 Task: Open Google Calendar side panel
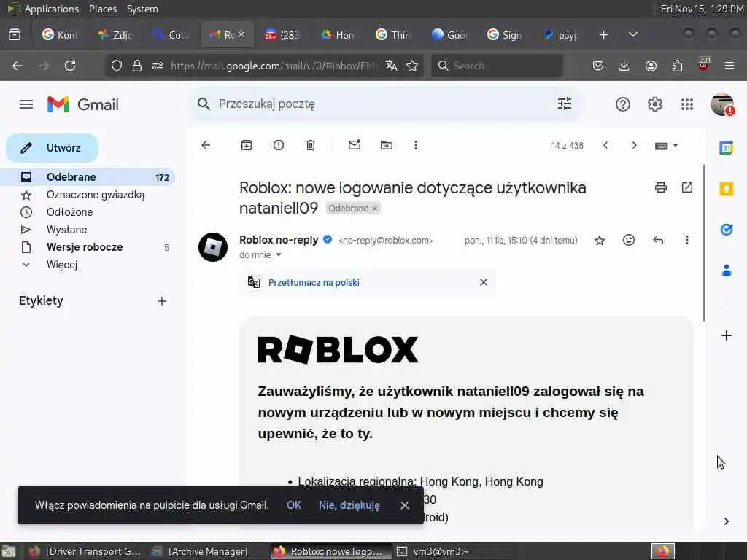click(x=727, y=148)
